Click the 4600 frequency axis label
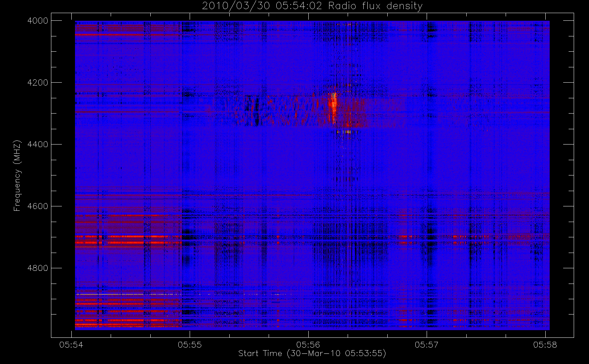The width and height of the screenshot is (589, 364). pos(37,206)
